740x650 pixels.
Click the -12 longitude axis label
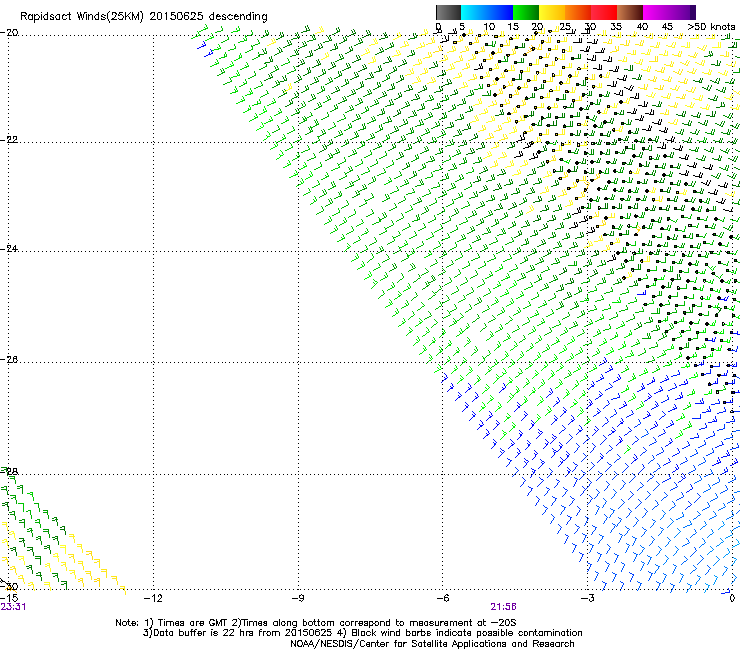(x=153, y=599)
